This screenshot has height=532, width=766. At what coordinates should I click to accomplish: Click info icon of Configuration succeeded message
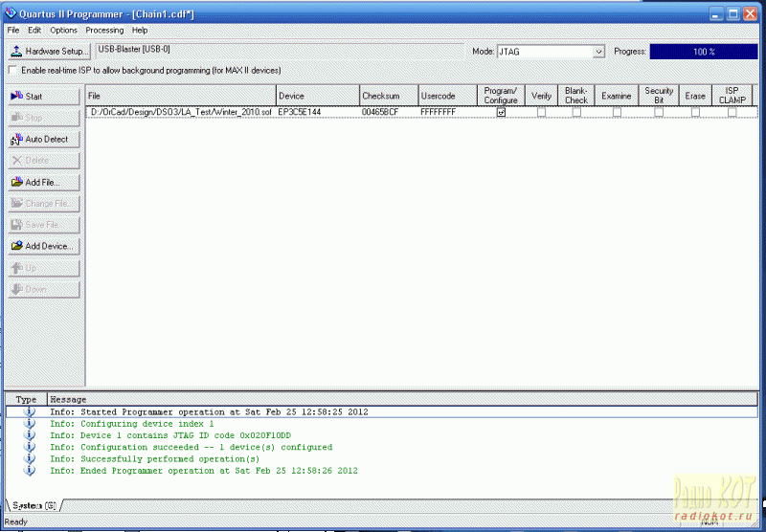point(30,447)
